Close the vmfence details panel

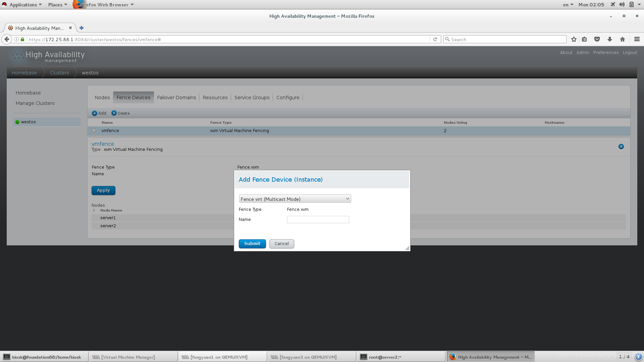[621, 146]
